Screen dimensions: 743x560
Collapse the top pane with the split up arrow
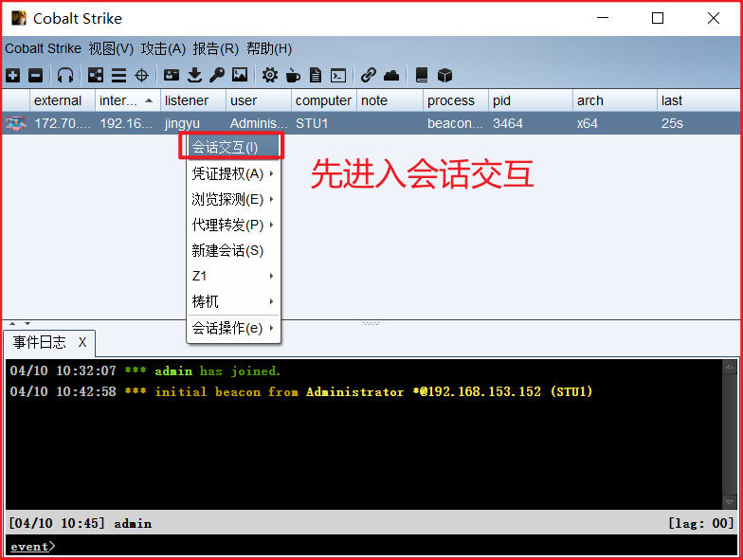pos(12,324)
